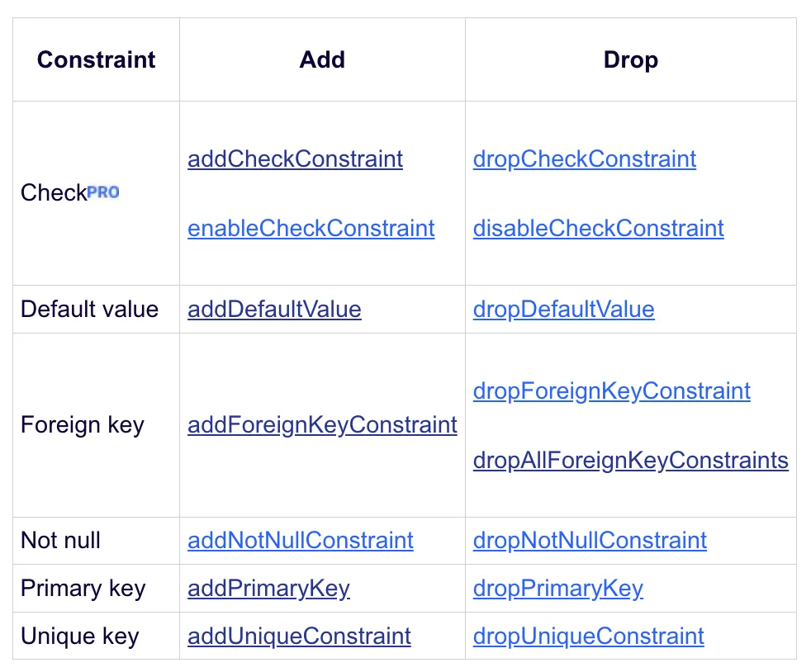811x672 pixels.
Task: Click the Constraint column header
Action: pos(96,59)
